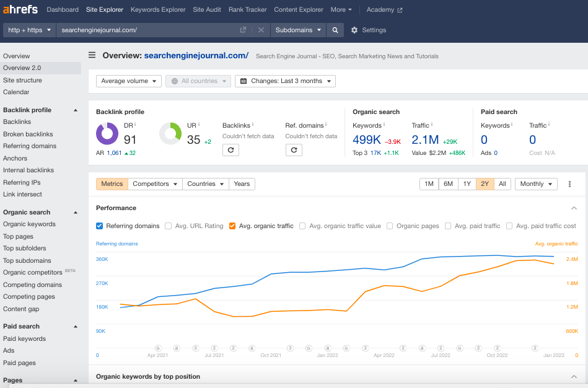Viewport: 588px width, 388px height.
Task: Collapse the Backlink profile sidebar section
Action: tap(76, 110)
